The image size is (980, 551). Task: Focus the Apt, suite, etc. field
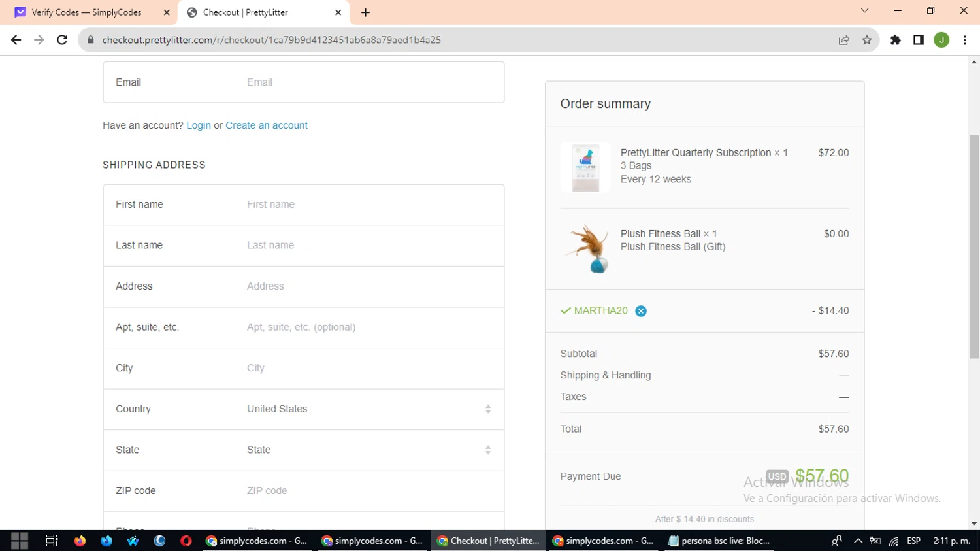pyautogui.click(x=304, y=327)
